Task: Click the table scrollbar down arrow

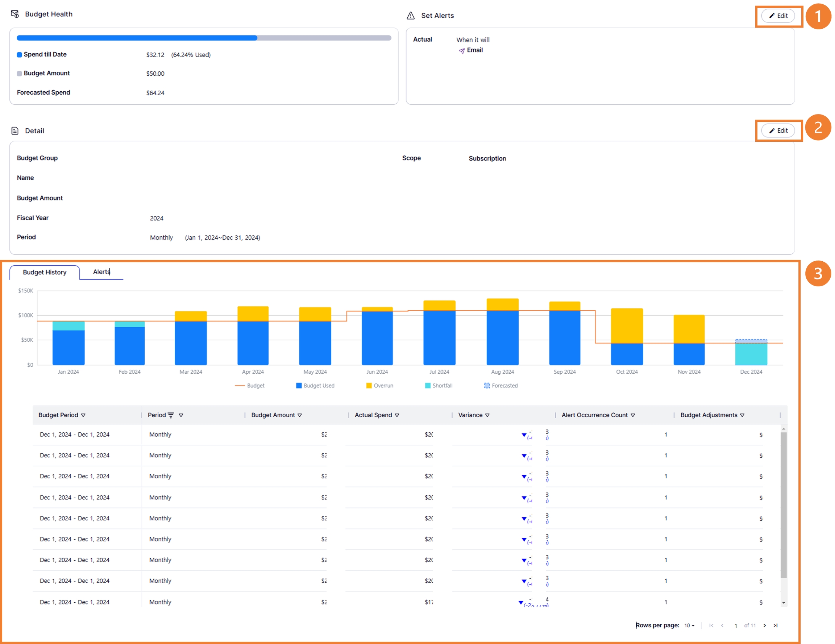Action: coord(784,603)
